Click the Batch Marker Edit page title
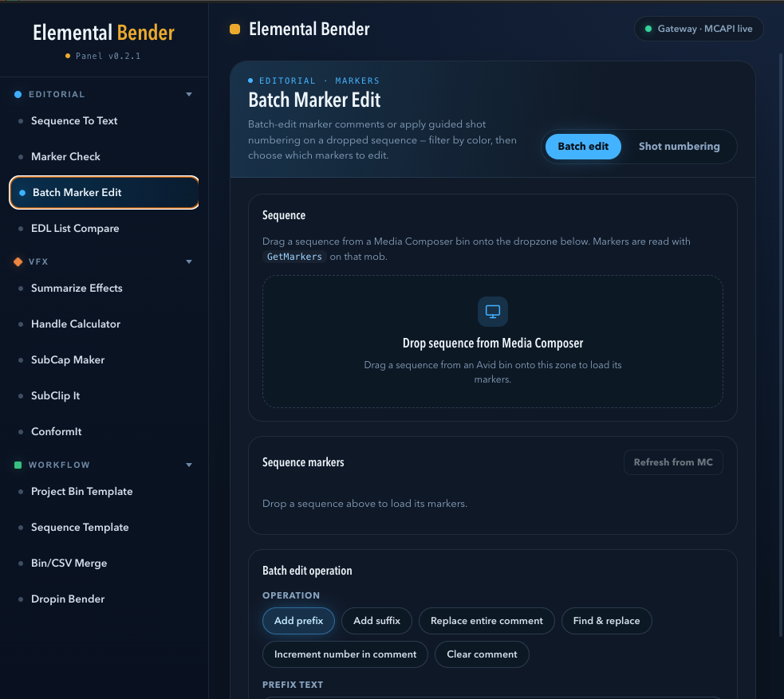 (x=314, y=100)
